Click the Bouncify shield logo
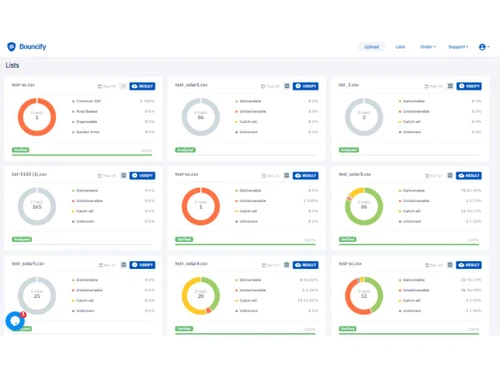Screen dimensions: 500x375 click(x=11, y=47)
